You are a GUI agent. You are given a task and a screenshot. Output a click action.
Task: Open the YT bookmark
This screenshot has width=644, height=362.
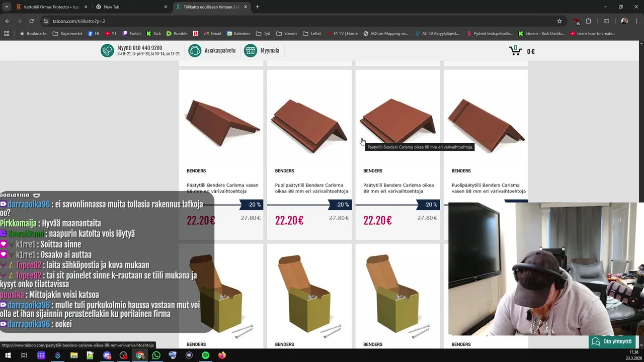pyautogui.click(x=111, y=34)
